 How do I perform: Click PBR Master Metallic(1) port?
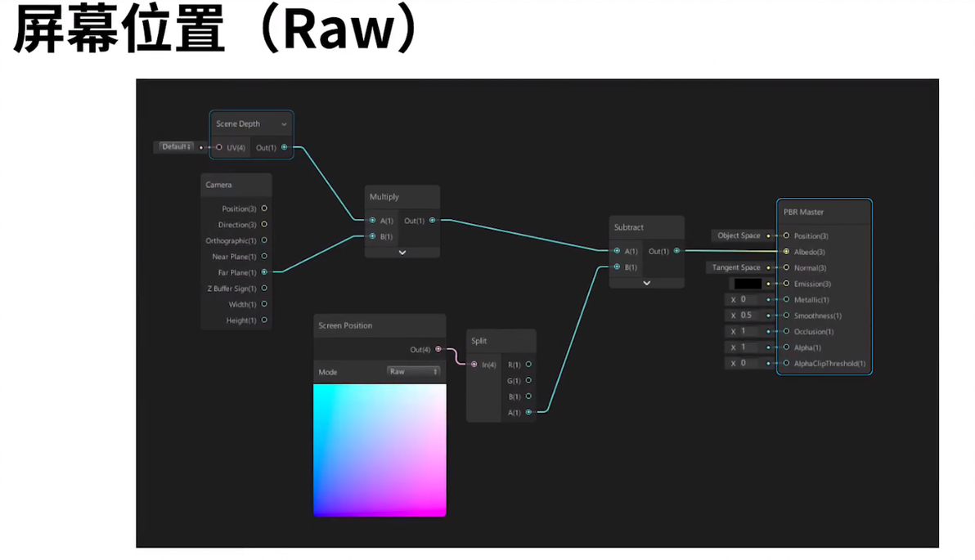pyautogui.click(x=787, y=299)
